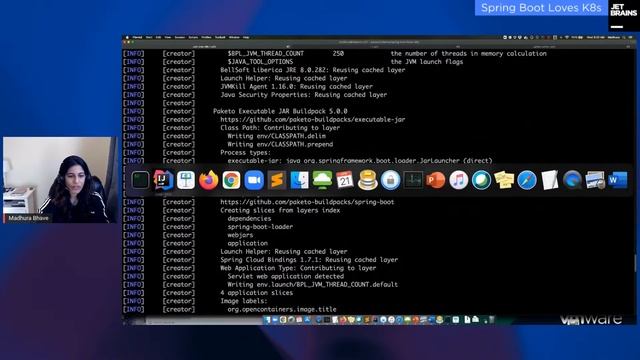Click the thread count value 250
The height and width of the screenshot is (360, 640).
point(338,53)
